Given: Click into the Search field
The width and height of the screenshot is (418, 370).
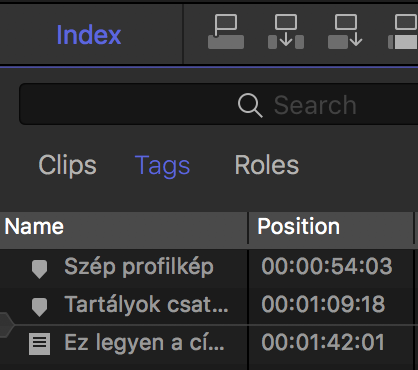Looking at the screenshot, I should coord(219,104).
